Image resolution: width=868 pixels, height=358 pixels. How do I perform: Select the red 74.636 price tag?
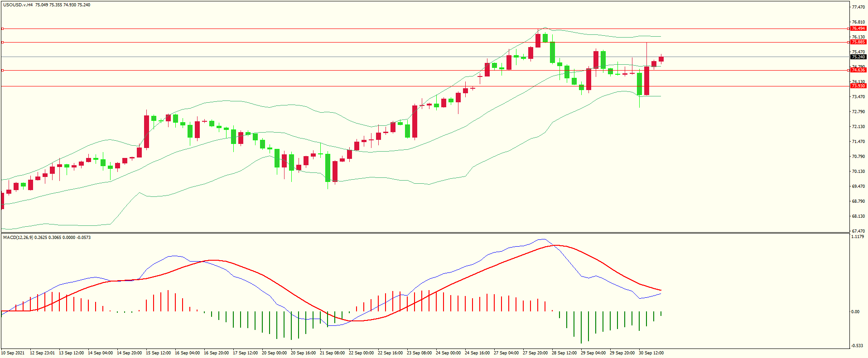[858, 70]
